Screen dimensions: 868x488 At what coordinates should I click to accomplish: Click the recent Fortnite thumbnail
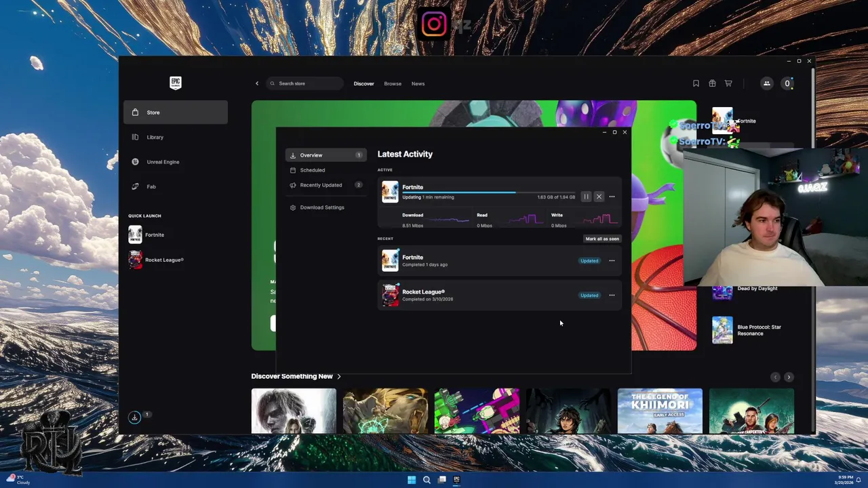[390, 260]
